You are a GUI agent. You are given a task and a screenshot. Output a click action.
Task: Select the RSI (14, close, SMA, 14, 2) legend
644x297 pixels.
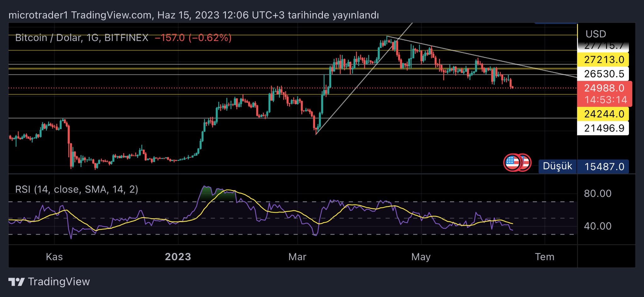tap(77, 189)
